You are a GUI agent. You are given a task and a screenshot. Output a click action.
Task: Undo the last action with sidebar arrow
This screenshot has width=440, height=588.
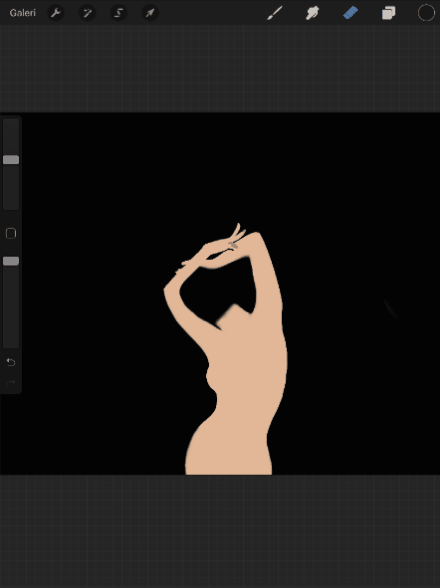click(11, 362)
